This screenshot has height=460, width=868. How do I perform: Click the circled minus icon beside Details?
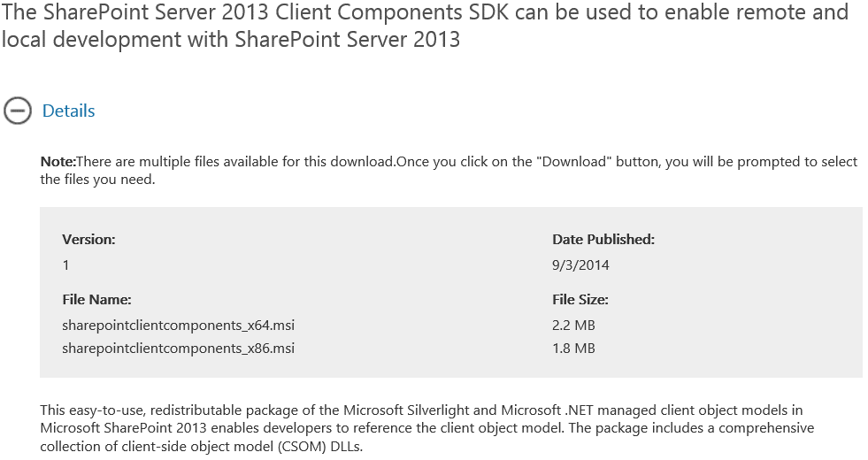point(18,111)
